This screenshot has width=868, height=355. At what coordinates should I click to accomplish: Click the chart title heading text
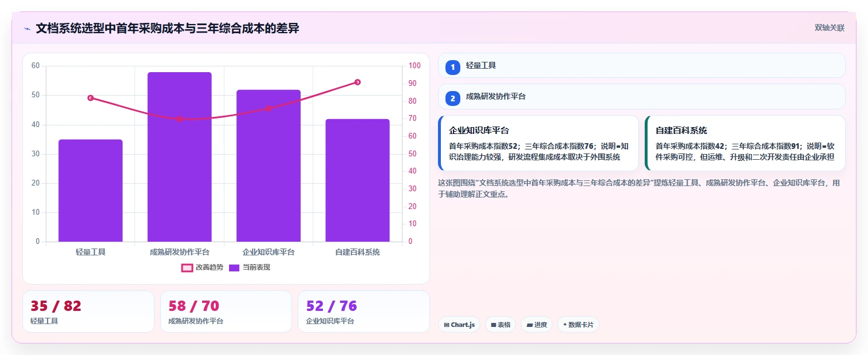167,28
